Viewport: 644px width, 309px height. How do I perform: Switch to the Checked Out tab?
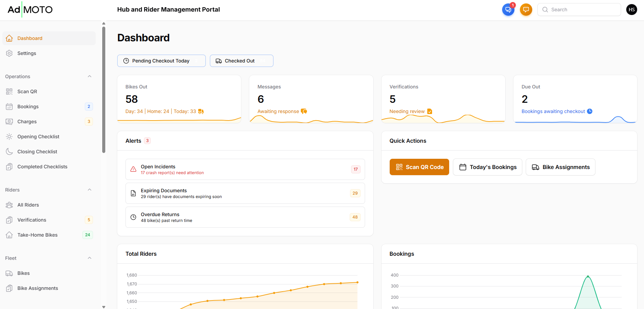click(241, 61)
